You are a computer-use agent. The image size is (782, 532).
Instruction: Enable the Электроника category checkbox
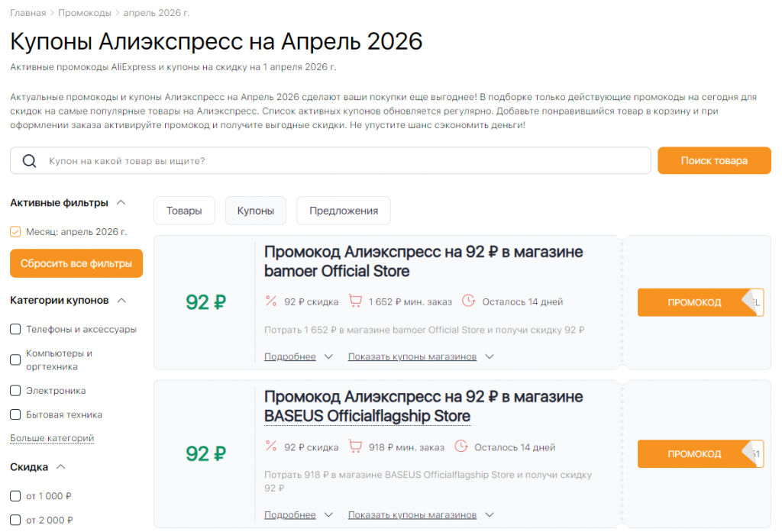coord(15,390)
